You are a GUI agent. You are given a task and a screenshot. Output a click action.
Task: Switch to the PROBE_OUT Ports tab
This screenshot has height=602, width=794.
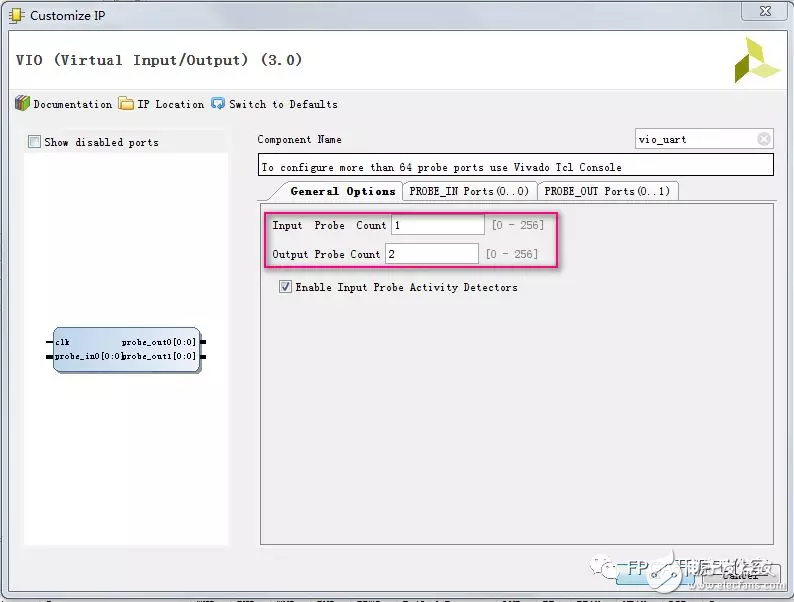tap(607, 191)
